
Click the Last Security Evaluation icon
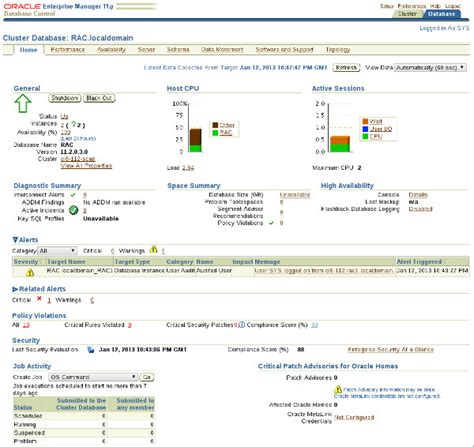91,350
